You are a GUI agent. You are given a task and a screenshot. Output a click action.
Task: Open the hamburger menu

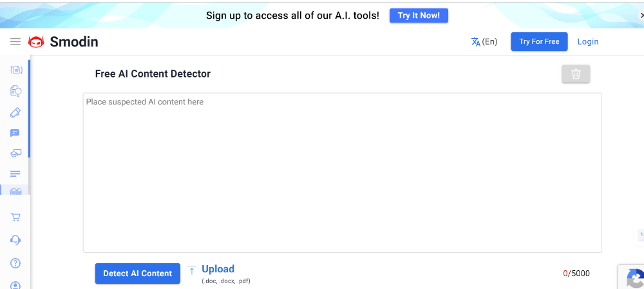click(15, 42)
